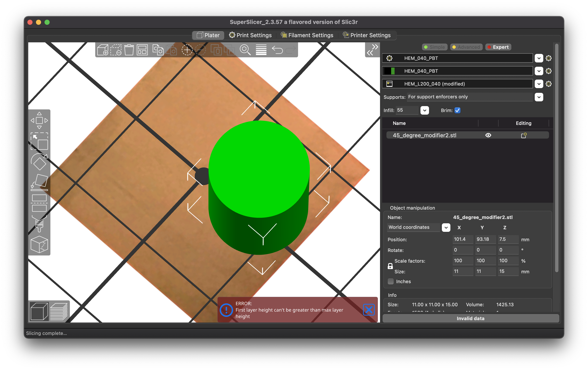588x370 pixels.
Task: Open printer preset HEM_L200_040 dropdown
Action: coord(539,84)
